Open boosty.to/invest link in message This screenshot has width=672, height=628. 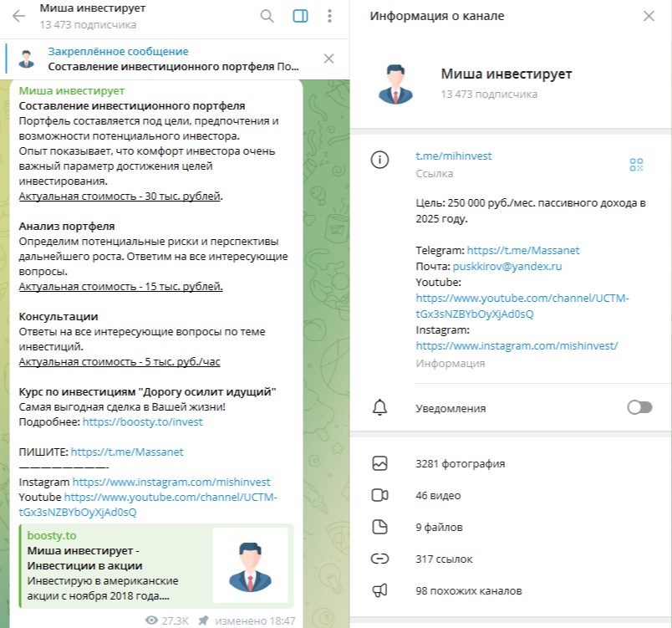142,421
